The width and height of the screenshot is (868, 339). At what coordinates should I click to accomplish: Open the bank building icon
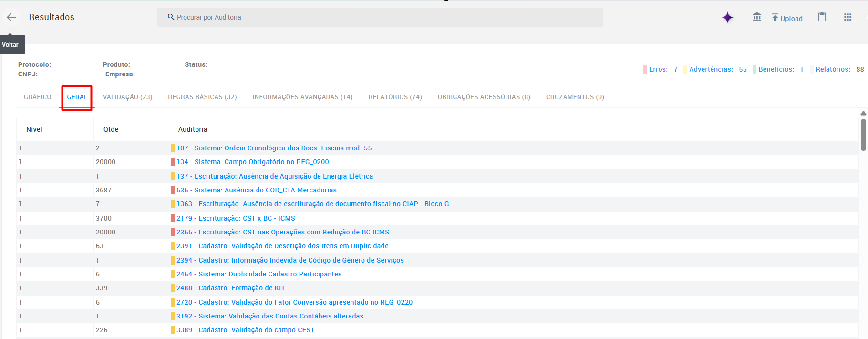[x=757, y=17]
